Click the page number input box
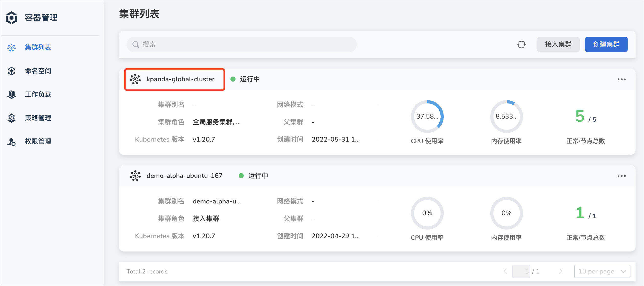Screen dimensions: 644x286 coord(521,271)
